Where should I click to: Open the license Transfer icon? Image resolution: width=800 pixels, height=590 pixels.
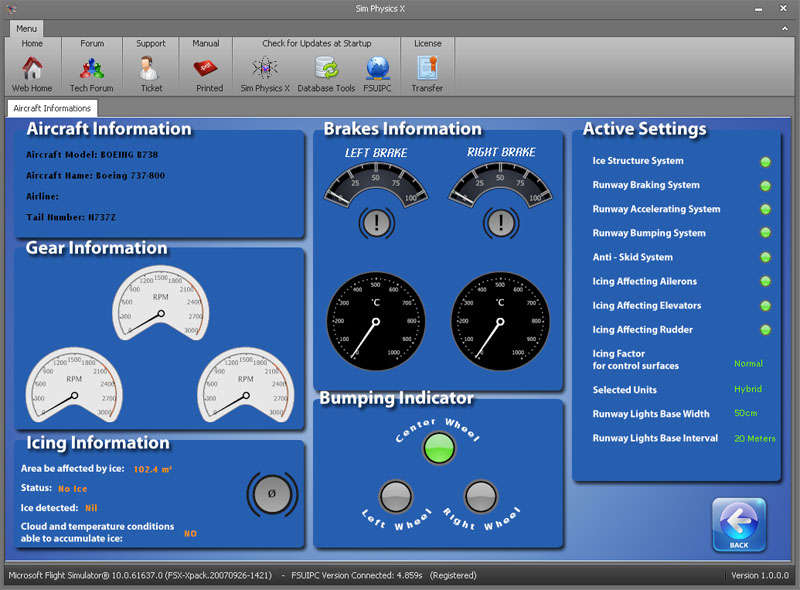427,69
